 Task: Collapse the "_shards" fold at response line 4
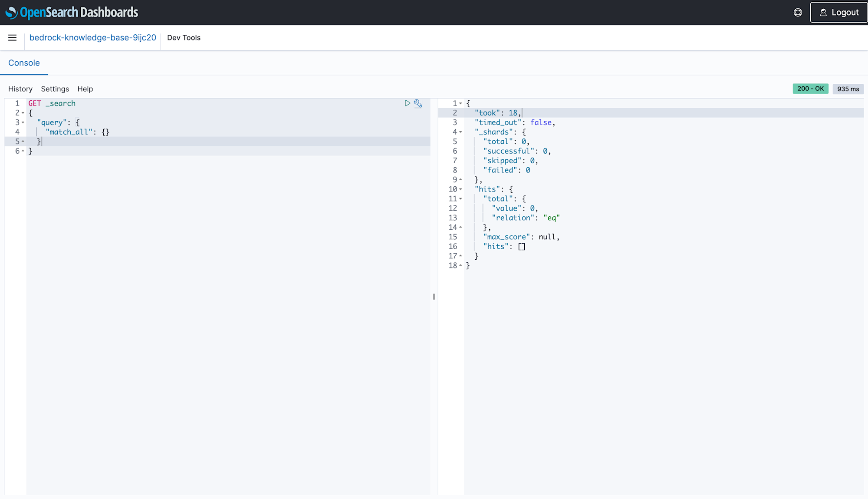click(x=460, y=132)
